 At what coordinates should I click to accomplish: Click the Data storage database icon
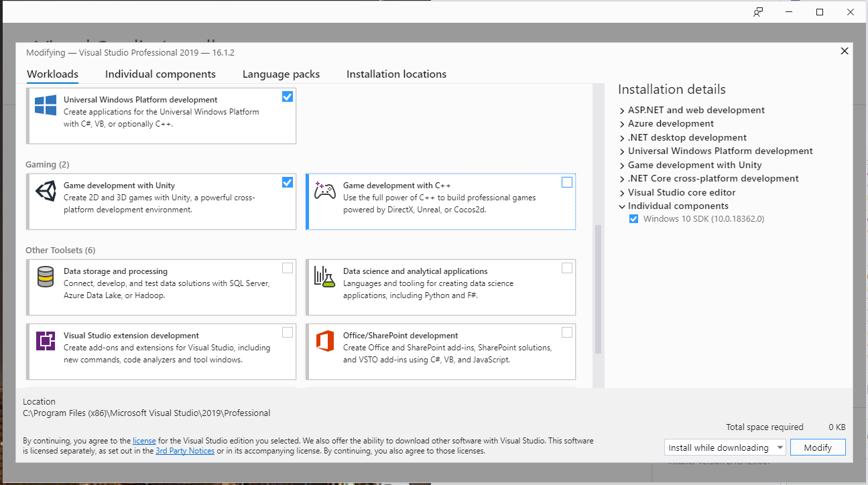pyautogui.click(x=46, y=277)
